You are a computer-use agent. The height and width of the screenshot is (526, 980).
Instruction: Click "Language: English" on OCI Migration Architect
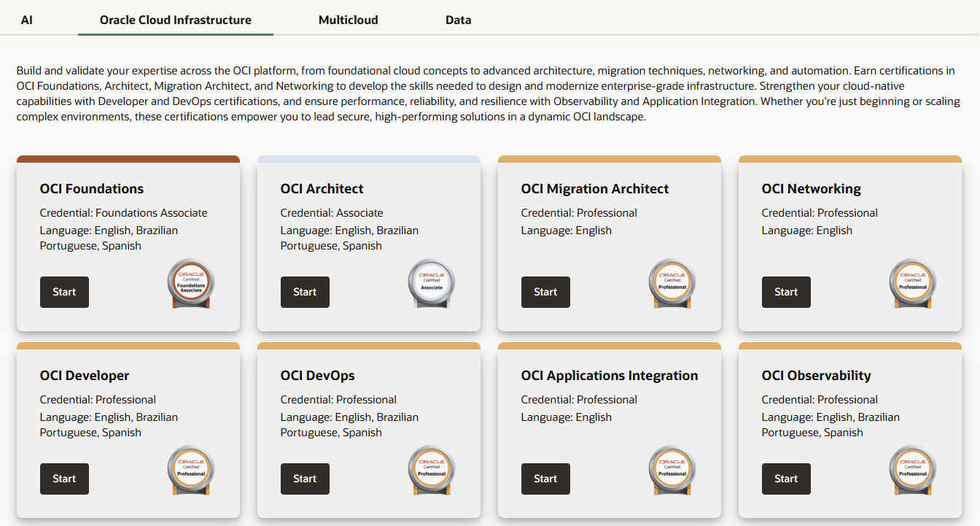click(567, 231)
